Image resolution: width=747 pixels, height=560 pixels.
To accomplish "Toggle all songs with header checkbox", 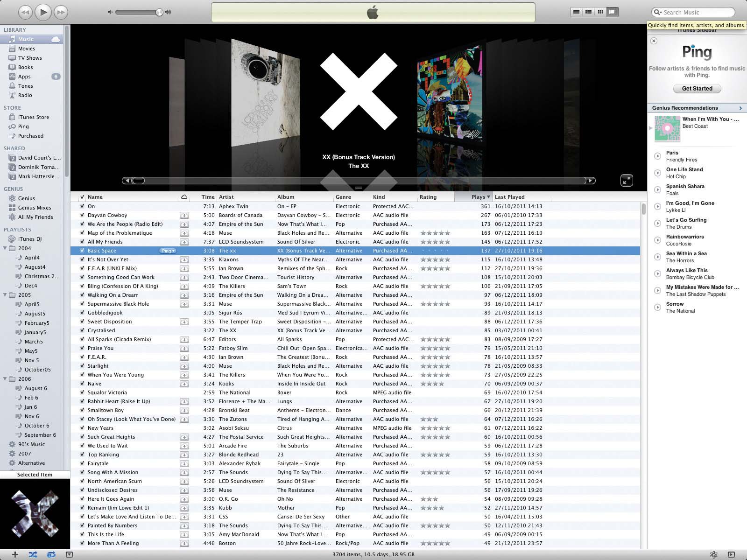I will click(82, 197).
